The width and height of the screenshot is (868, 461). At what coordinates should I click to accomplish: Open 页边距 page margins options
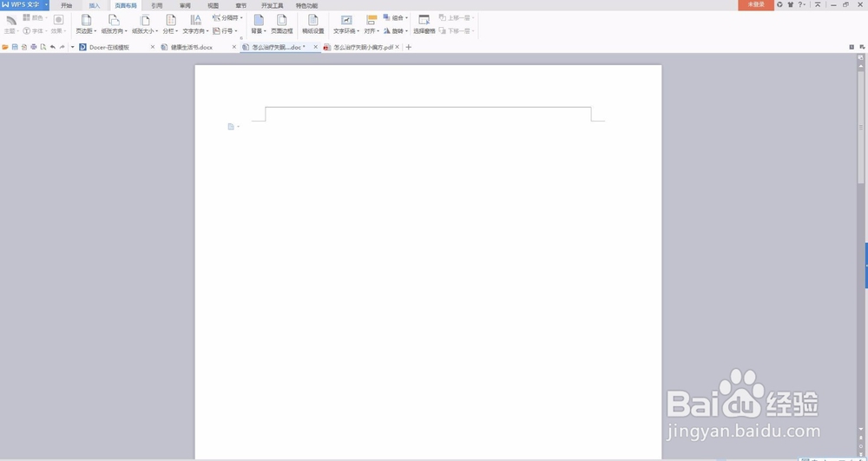(86, 24)
